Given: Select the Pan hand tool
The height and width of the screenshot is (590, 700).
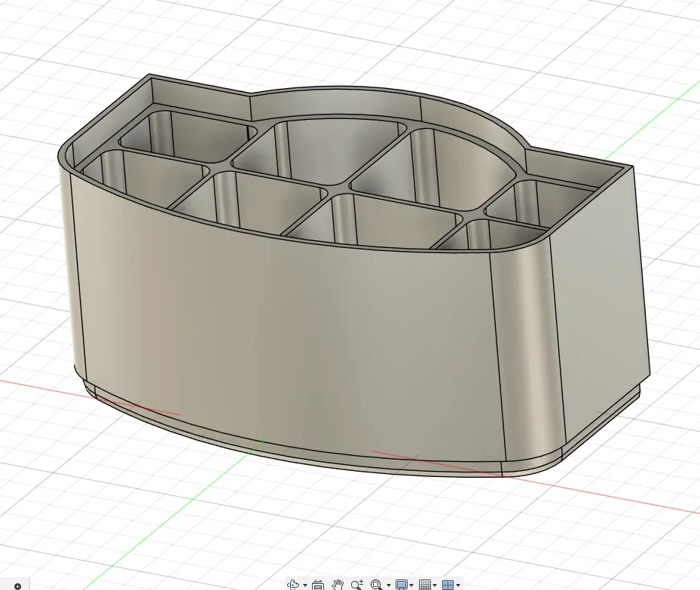Looking at the screenshot, I should point(338,585).
